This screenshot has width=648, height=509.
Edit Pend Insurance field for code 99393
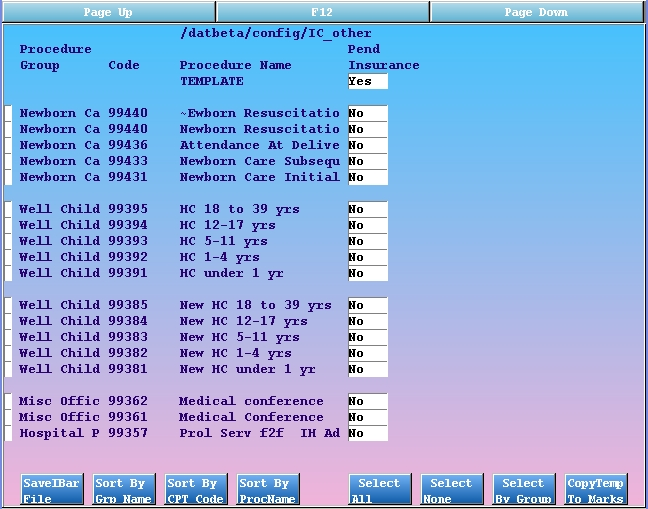coord(368,241)
